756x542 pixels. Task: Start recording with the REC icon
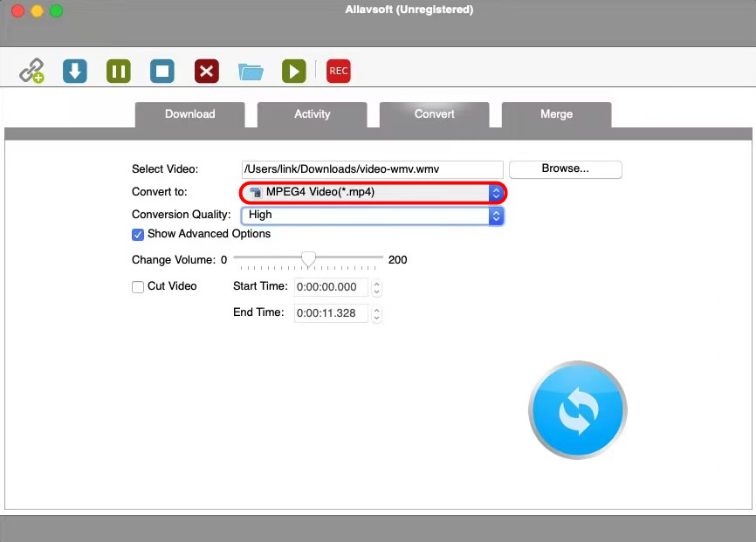click(338, 71)
